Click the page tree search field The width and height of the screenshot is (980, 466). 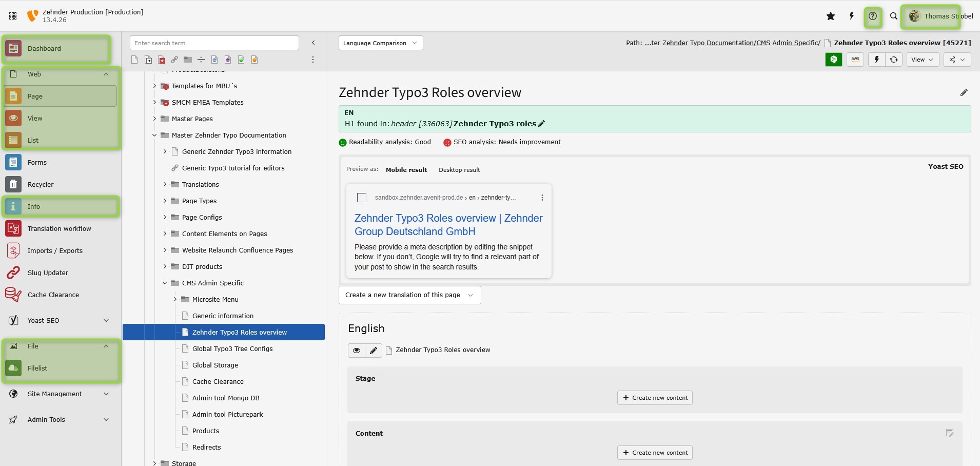point(214,43)
